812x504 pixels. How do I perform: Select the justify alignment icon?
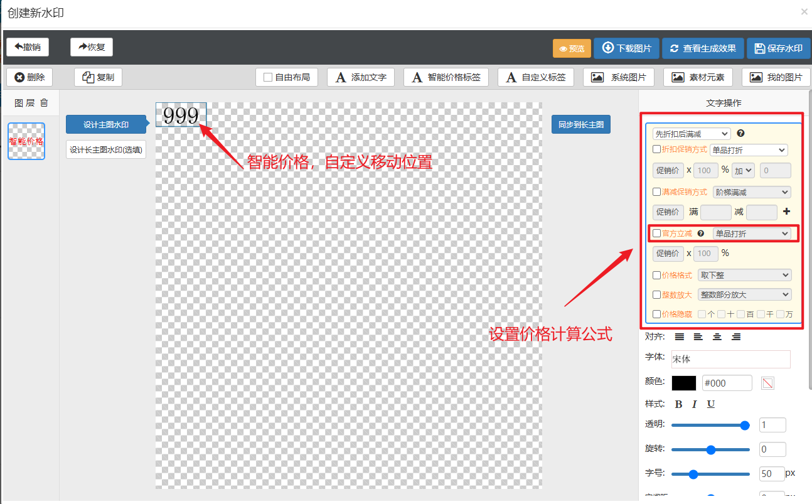pos(680,337)
